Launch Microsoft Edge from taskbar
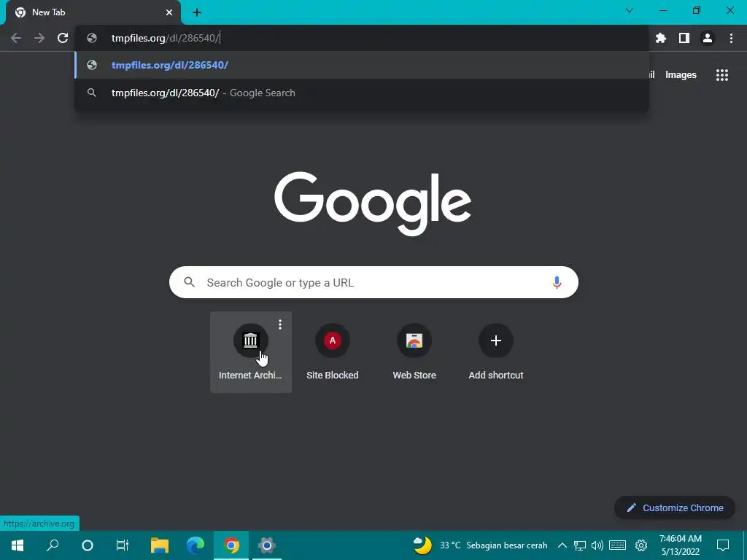Screen dimensions: 747x560 coord(196,545)
